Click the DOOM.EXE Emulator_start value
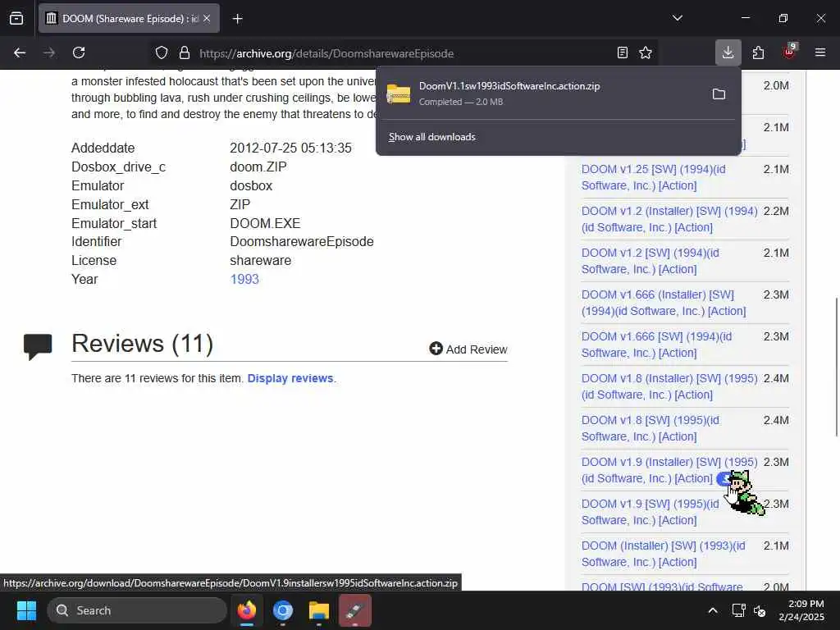This screenshot has height=630, width=840. coord(265,223)
